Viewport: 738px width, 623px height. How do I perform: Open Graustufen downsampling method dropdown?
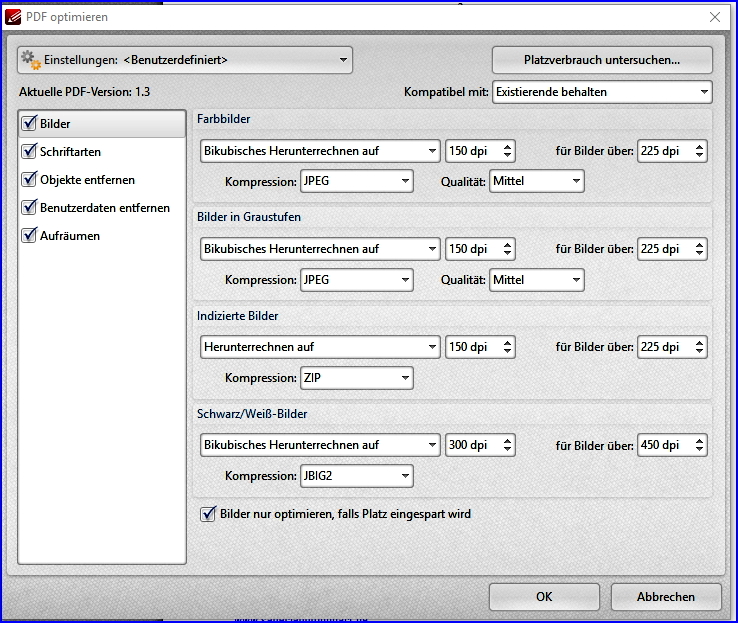click(320, 249)
